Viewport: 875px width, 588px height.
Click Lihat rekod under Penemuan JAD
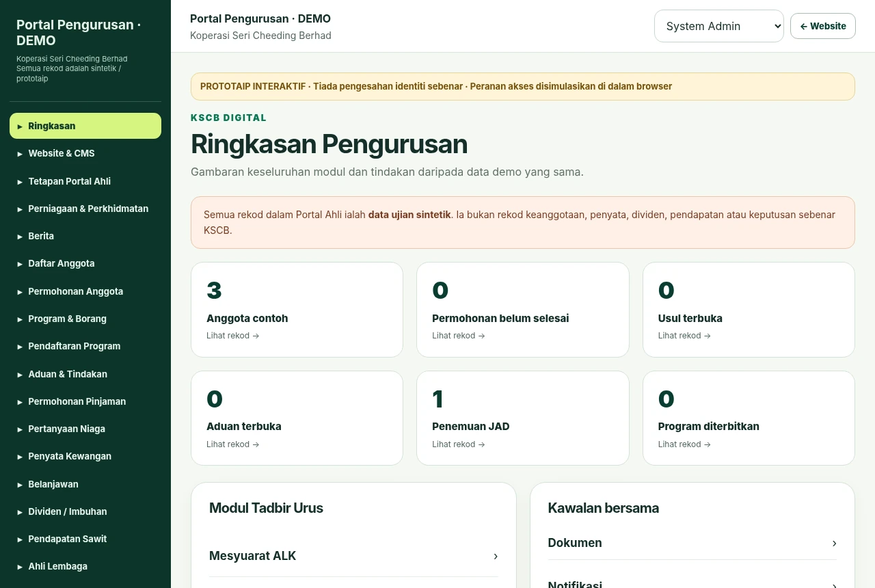pos(458,444)
